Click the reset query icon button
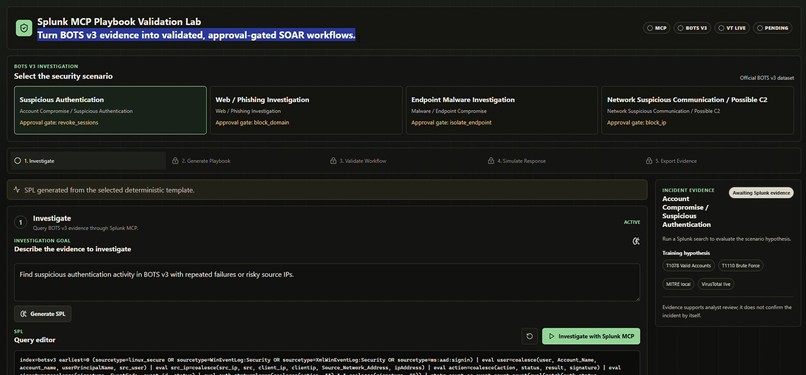The height and width of the screenshot is (375, 806). pyautogui.click(x=529, y=336)
